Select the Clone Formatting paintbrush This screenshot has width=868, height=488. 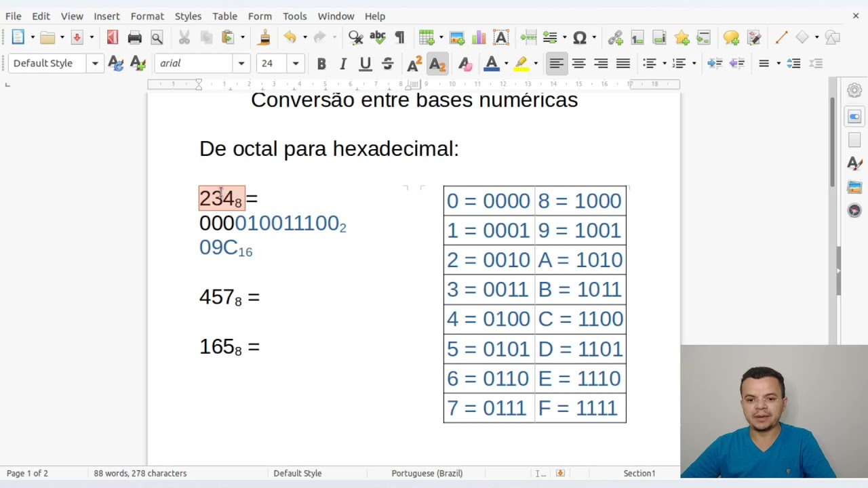[x=264, y=37]
